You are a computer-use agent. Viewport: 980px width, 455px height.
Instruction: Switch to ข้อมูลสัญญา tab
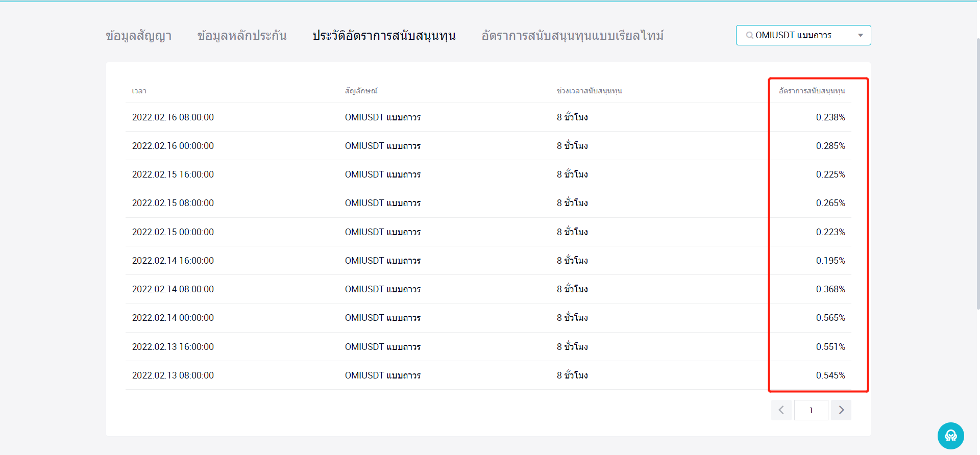(x=139, y=36)
